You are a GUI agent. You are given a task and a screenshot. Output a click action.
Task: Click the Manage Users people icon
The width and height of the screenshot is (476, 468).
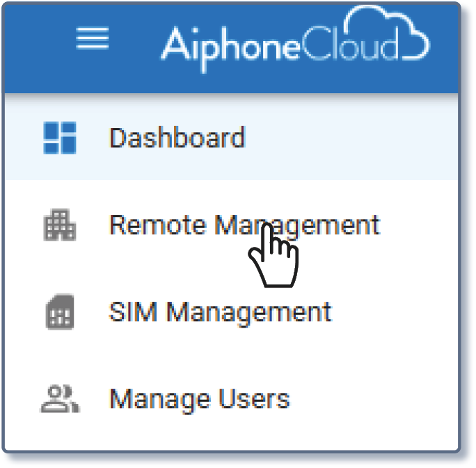(59, 399)
